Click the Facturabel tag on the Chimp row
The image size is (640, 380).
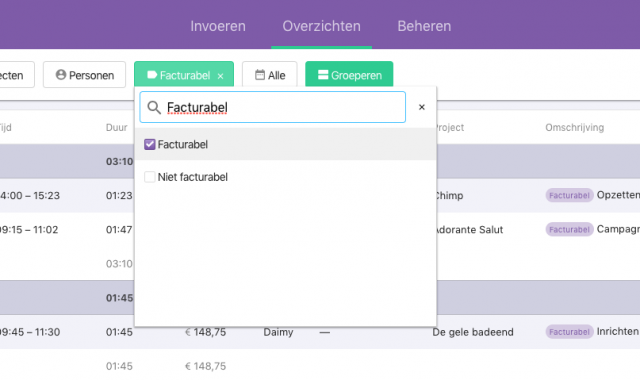click(569, 196)
